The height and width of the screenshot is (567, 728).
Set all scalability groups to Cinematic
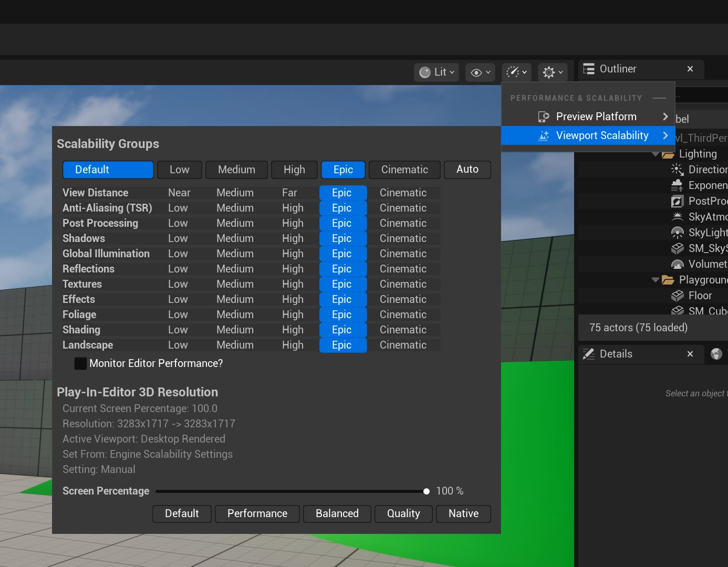point(404,170)
